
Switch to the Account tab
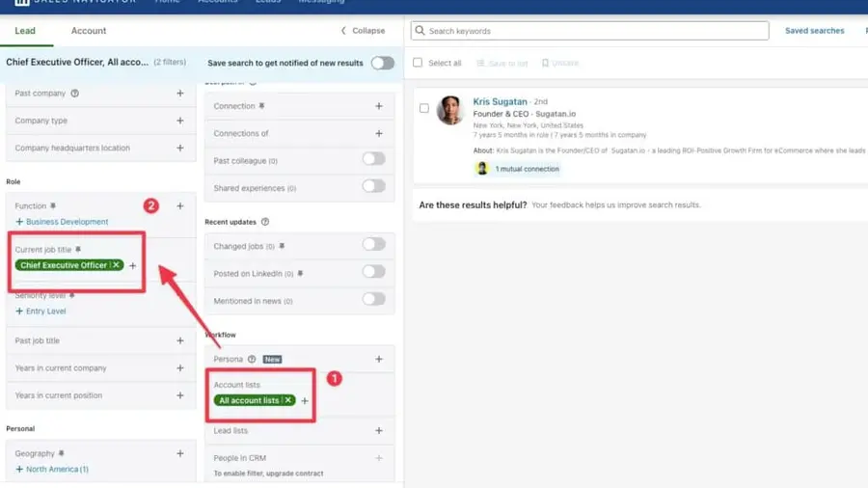click(89, 31)
